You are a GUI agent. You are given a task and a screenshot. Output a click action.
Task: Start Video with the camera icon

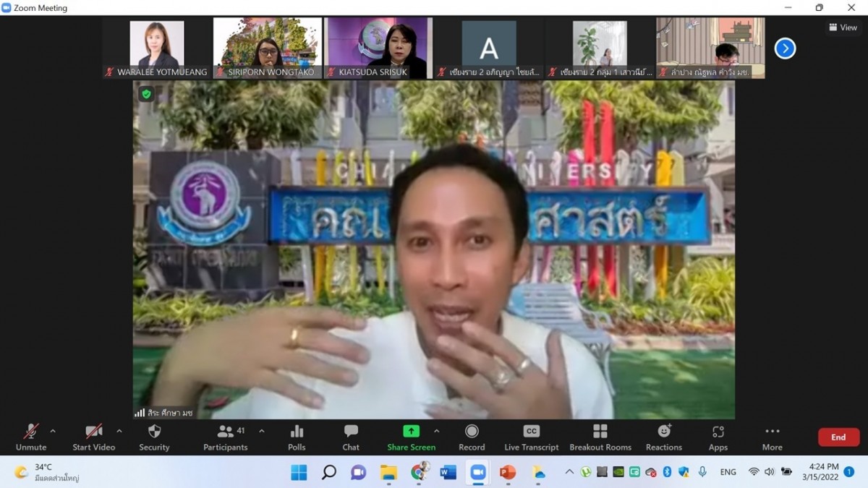[94, 437]
